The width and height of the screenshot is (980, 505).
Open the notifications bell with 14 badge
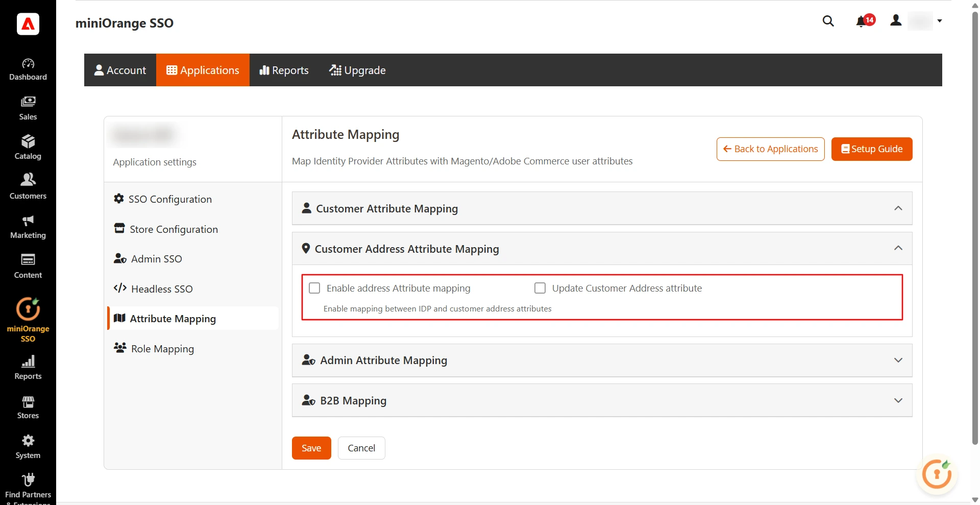click(x=865, y=21)
